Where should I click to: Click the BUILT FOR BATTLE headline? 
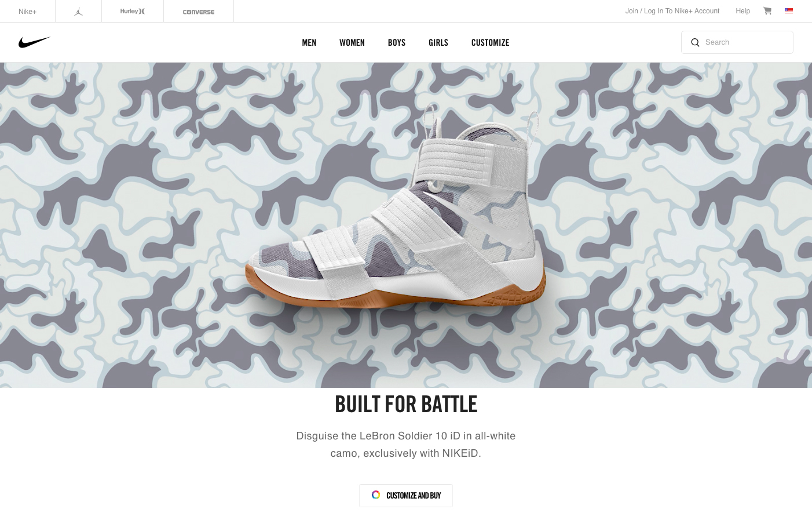406,404
